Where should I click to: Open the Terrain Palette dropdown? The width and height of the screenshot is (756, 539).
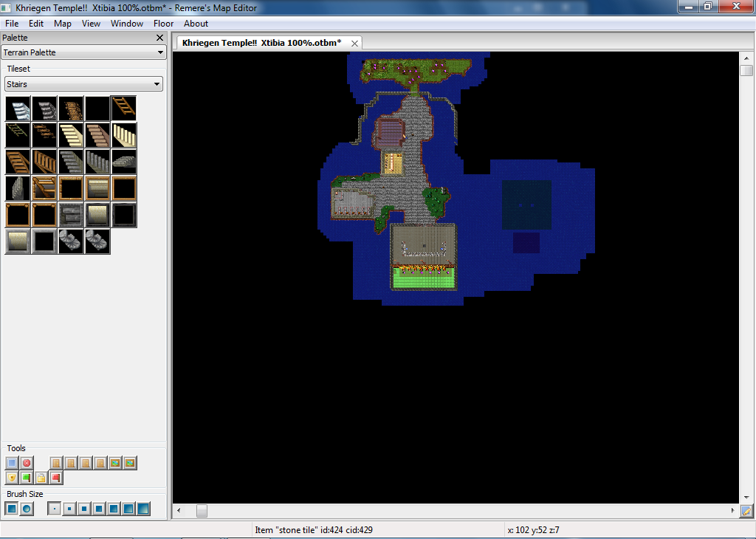(x=84, y=52)
